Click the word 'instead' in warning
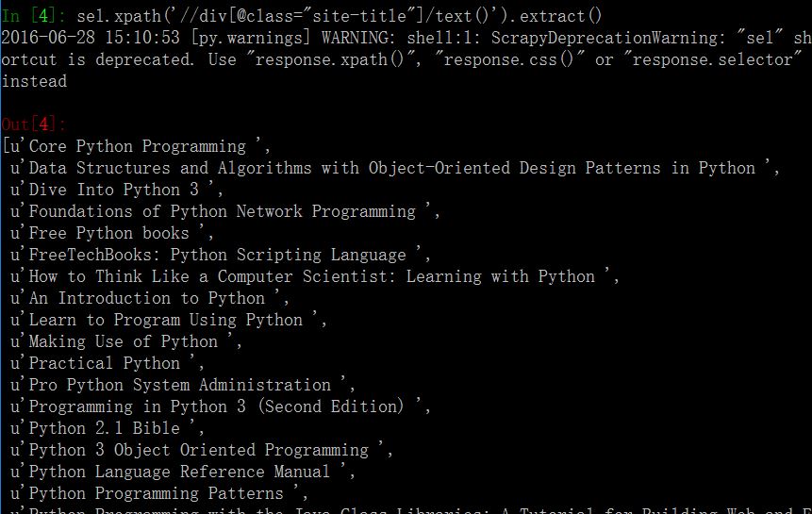812x514 pixels. (34, 81)
